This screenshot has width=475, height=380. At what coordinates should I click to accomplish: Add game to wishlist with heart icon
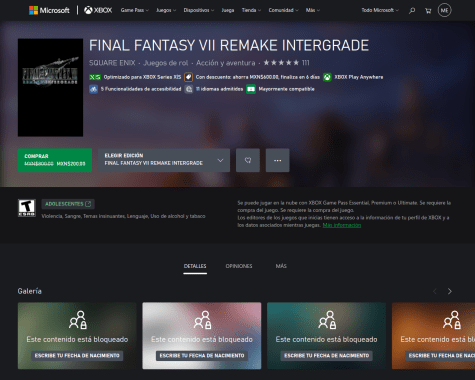tap(248, 160)
